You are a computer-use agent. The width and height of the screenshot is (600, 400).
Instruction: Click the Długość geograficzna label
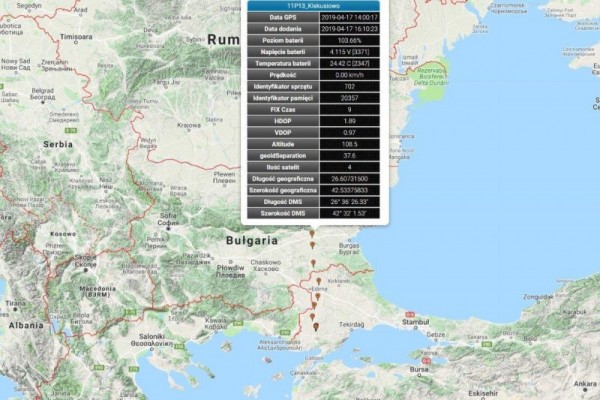[283, 179]
